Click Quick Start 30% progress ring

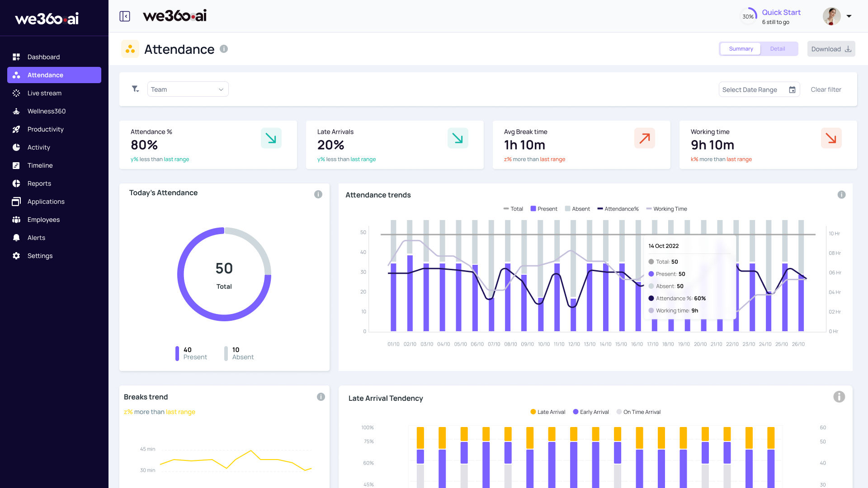pyautogui.click(x=748, y=16)
